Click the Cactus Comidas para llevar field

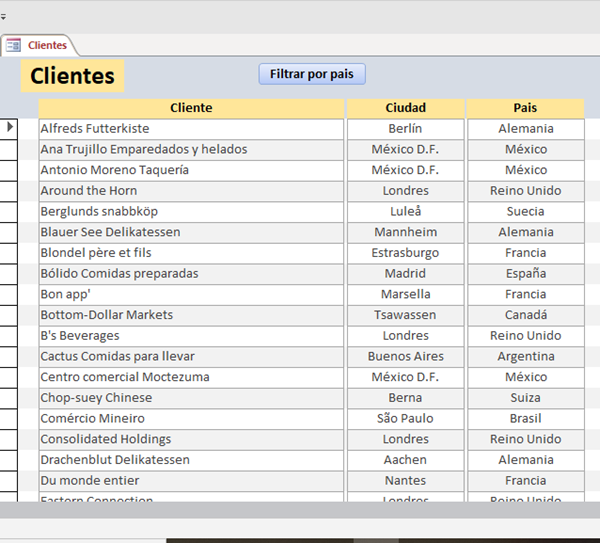pos(191,357)
